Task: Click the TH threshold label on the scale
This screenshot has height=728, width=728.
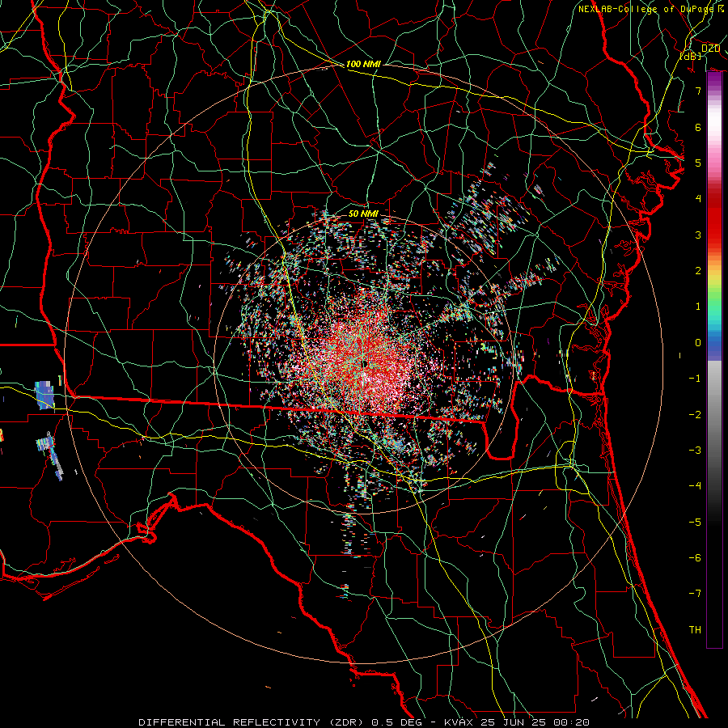Action: (x=695, y=630)
